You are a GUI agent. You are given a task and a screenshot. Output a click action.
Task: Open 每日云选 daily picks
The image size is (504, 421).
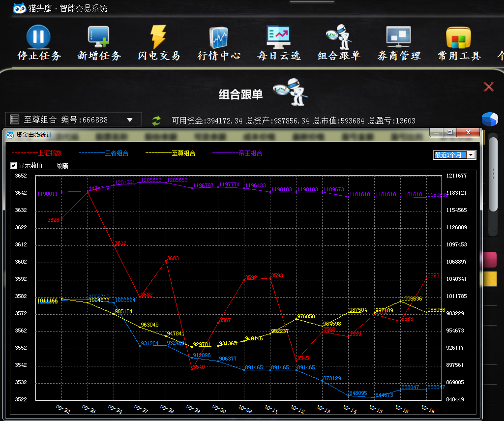point(278,37)
